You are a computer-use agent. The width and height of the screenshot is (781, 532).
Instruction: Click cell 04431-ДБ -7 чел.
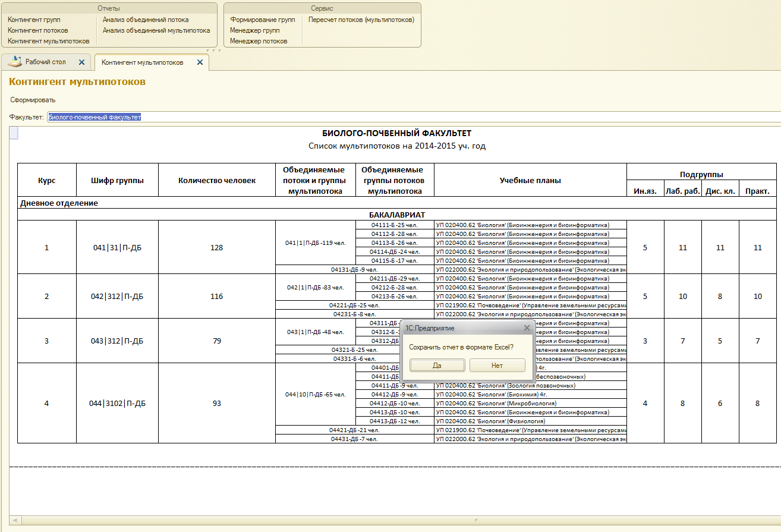[355, 439]
